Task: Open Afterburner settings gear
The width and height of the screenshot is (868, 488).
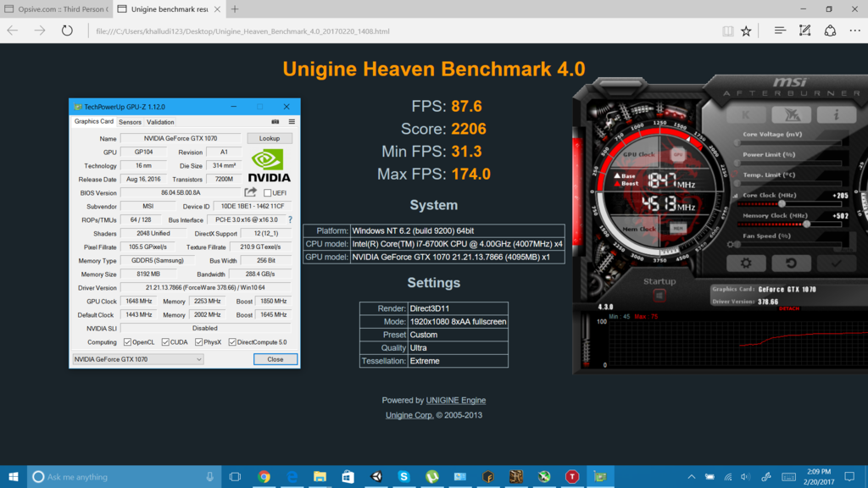Action: [746, 263]
